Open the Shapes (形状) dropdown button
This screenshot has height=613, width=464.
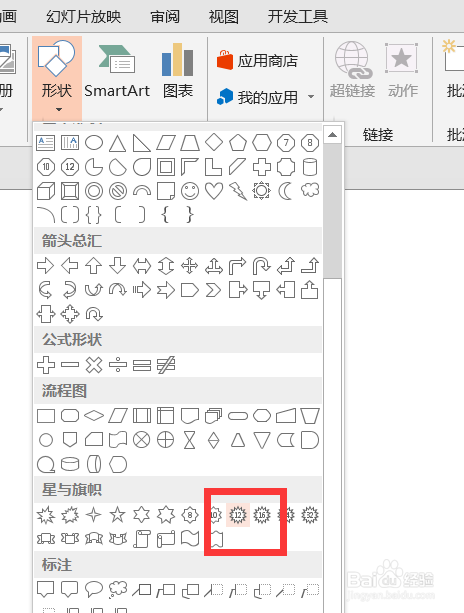click(x=57, y=78)
